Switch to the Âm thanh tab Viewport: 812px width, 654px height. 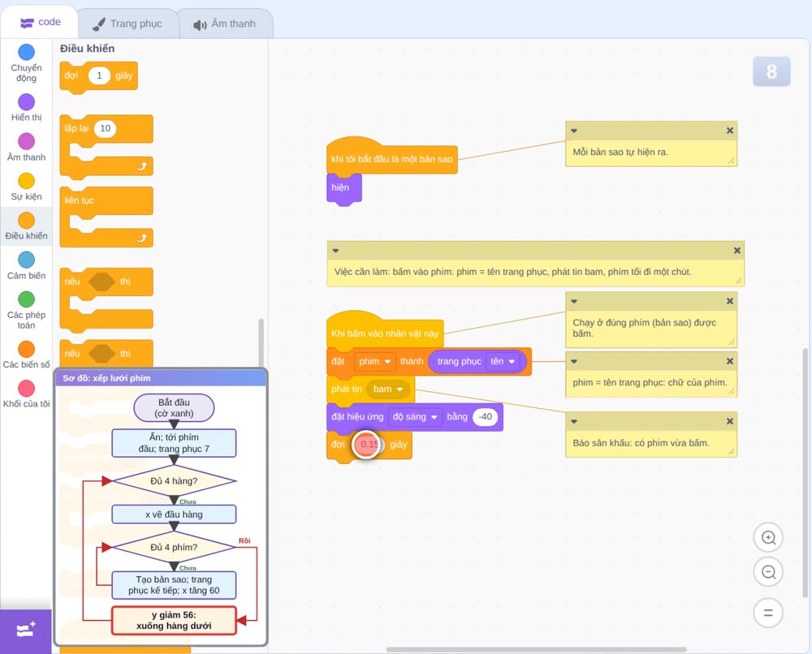coord(225,24)
